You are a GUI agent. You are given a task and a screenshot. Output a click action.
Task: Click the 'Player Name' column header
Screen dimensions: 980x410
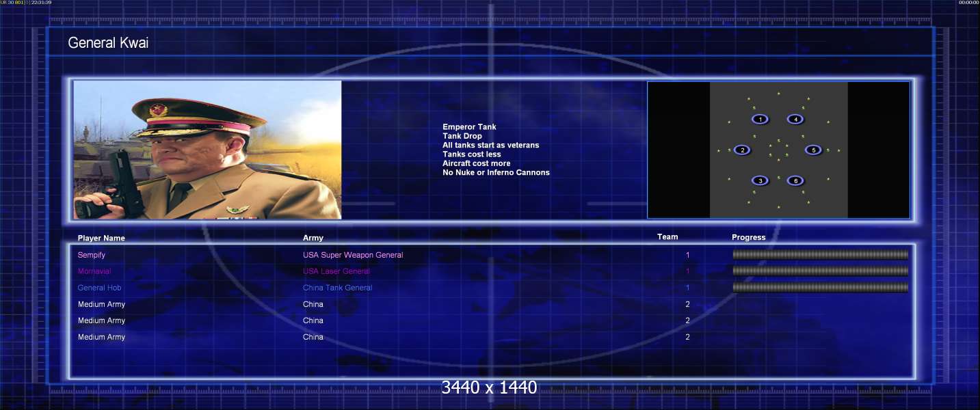click(x=101, y=238)
